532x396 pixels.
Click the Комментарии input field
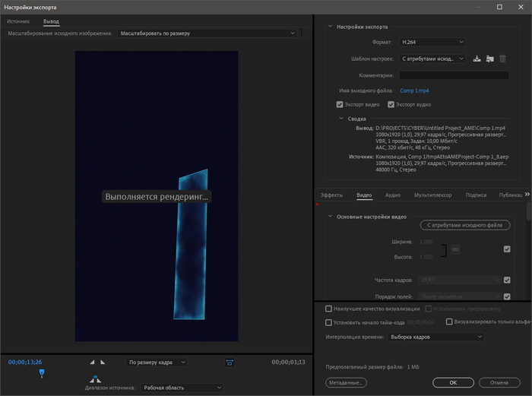click(x=454, y=75)
